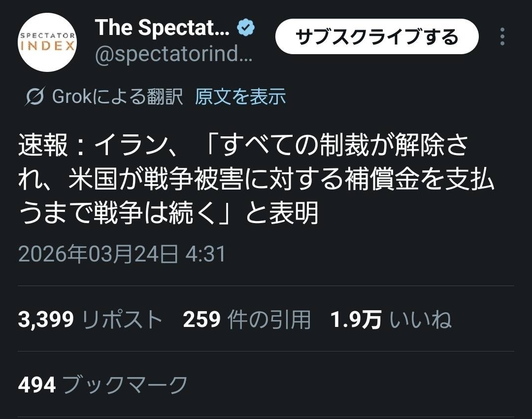Click the date 2026年03月24日
This screenshot has height=419, width=532.
pos(98,254)
